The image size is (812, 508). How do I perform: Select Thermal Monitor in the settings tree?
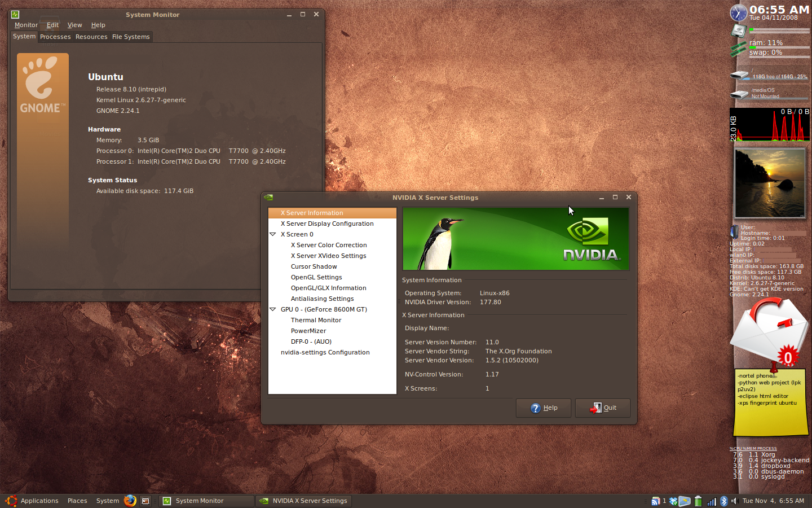[x=316, y=320]
